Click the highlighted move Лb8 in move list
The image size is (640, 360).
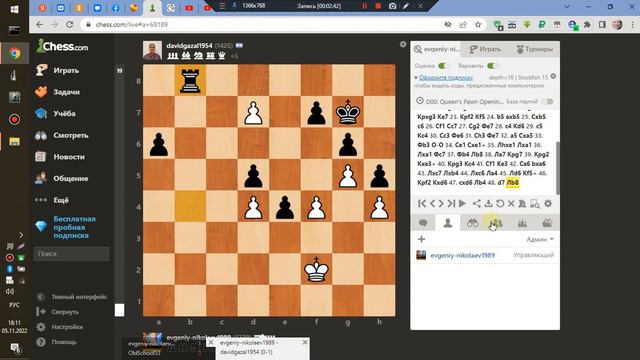click(512, 182)
